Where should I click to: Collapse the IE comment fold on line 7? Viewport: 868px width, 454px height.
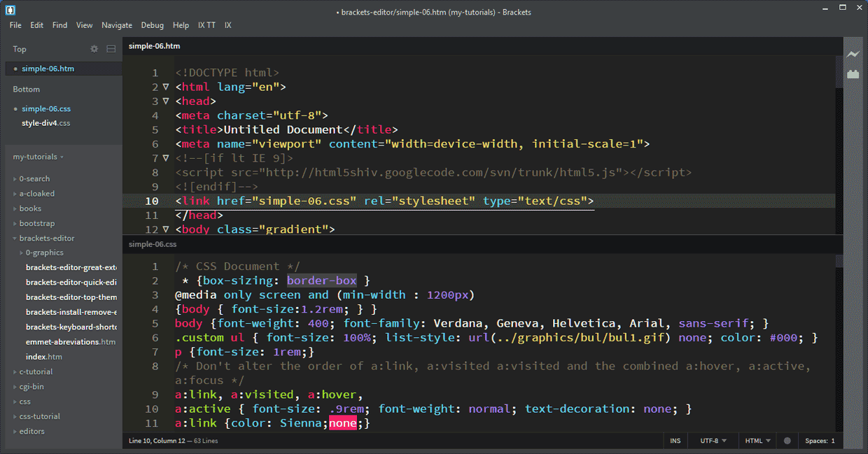[x=166, y=158]
